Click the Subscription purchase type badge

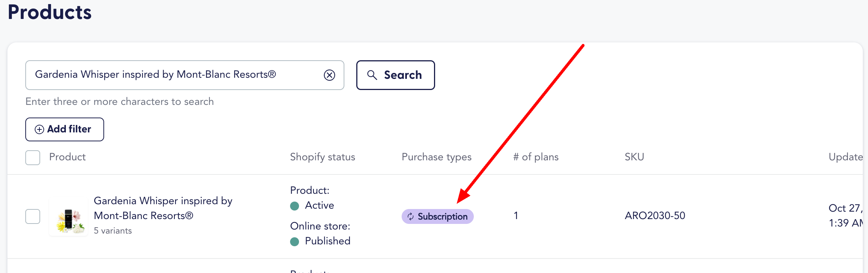[437, 216]
